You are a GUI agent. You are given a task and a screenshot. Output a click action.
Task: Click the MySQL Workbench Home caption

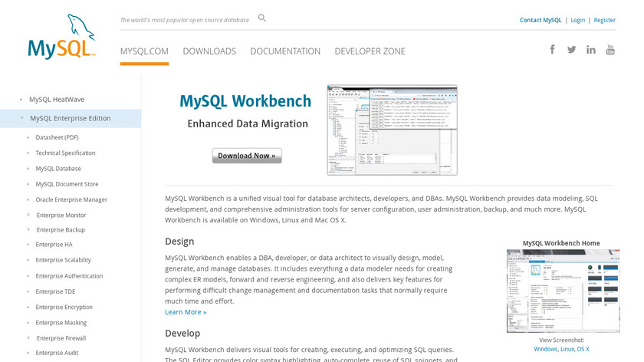(x=561, y=243)
